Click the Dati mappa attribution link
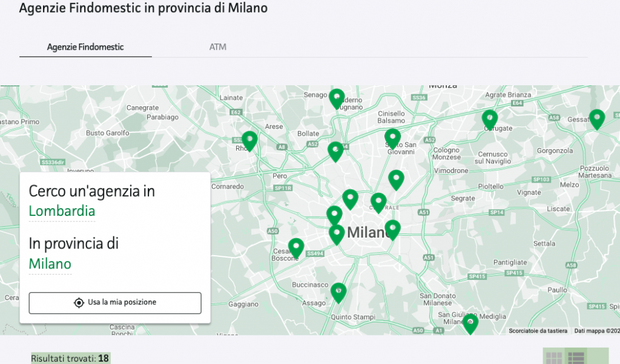The width and height of the screenshot is (620, 364). pyautogui.click(x=596, y=331)
